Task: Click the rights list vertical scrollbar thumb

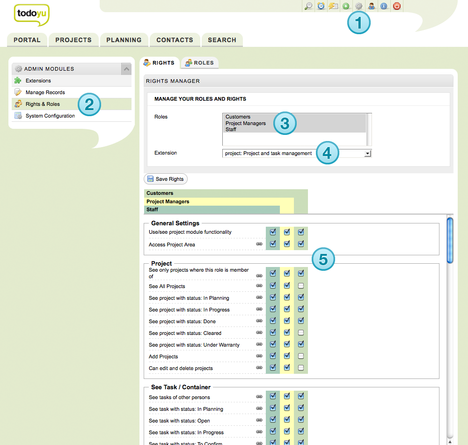Action: [450, 240]
